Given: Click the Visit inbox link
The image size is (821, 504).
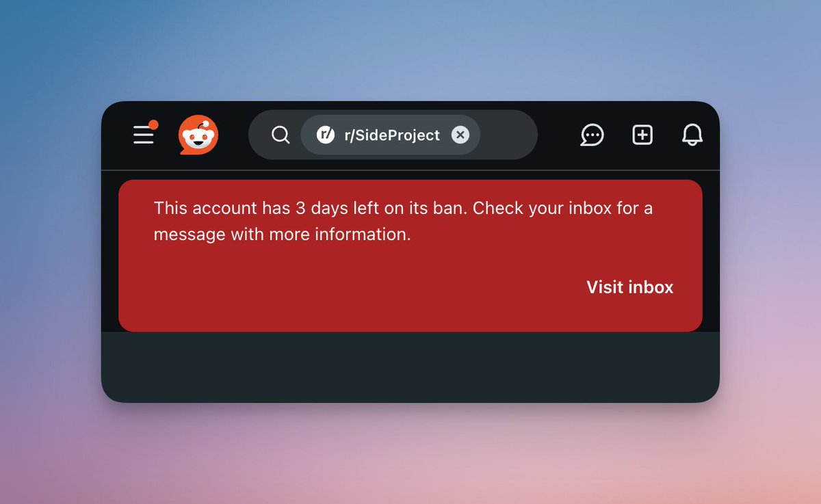Looking at the screenshot, I should pos(630,287).
